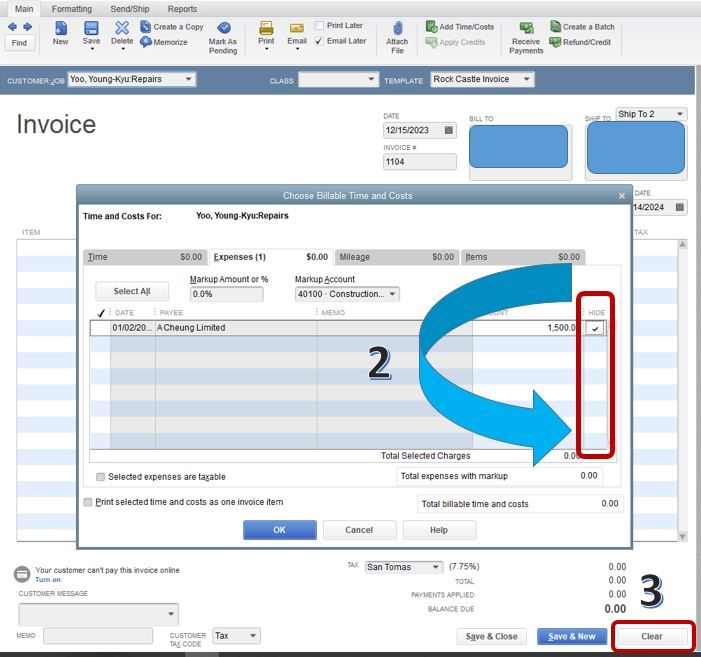Open the Items tab in dialog
The width and height of the screenshot is (701, 657).
coord(523,257)
